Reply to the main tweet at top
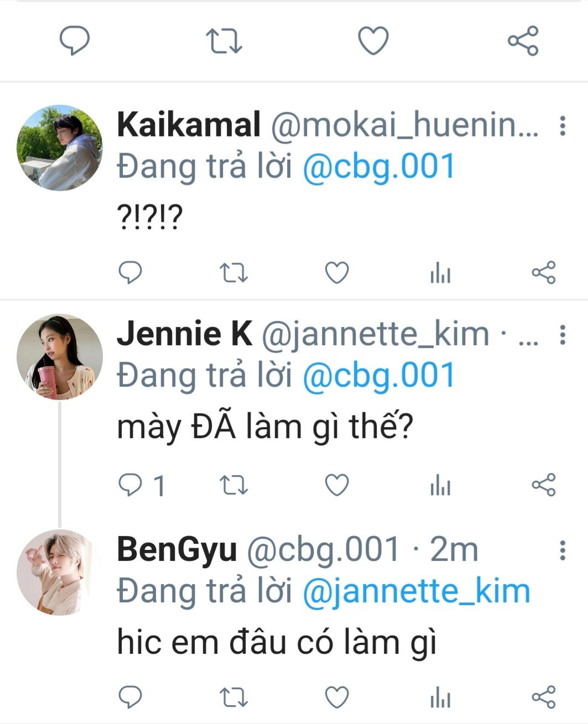Viewport: 588px width, 724px height. point(75,40)
